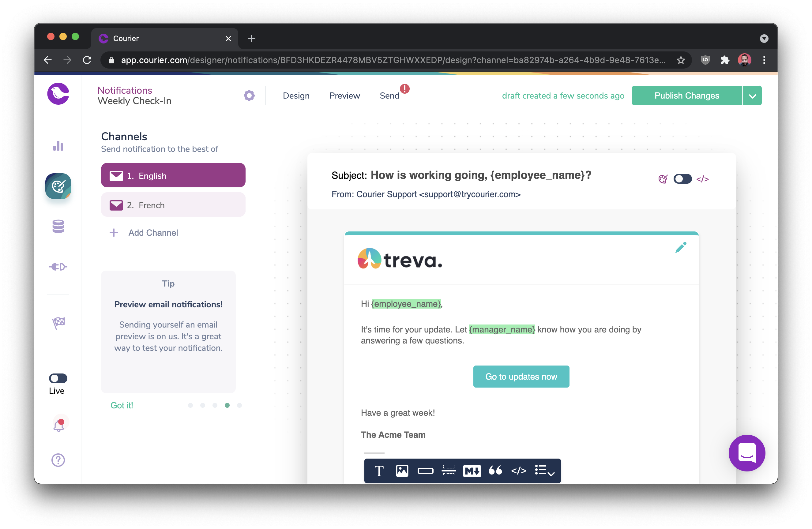This screenshot has height=529, width=812.
Task: Open the Designer paint palette sidebar icon
Action: [58, 186]
